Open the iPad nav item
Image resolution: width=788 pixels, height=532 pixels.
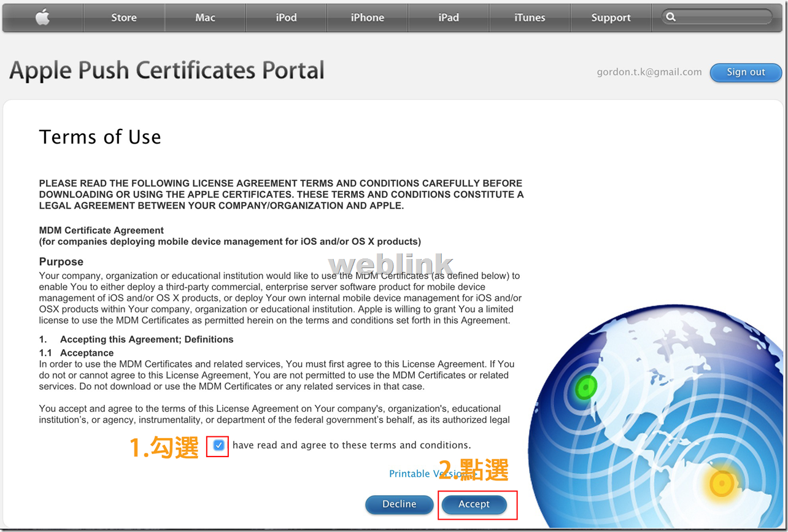pos(449,17)
